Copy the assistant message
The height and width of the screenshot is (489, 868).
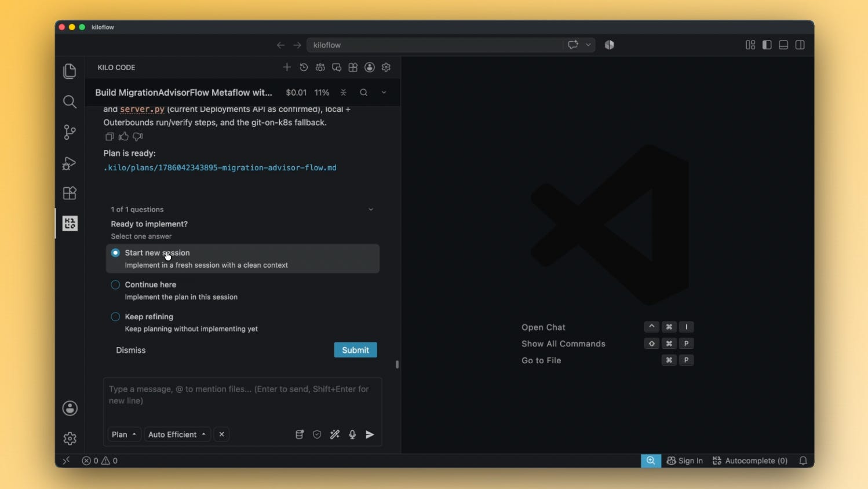pos(110,137)
